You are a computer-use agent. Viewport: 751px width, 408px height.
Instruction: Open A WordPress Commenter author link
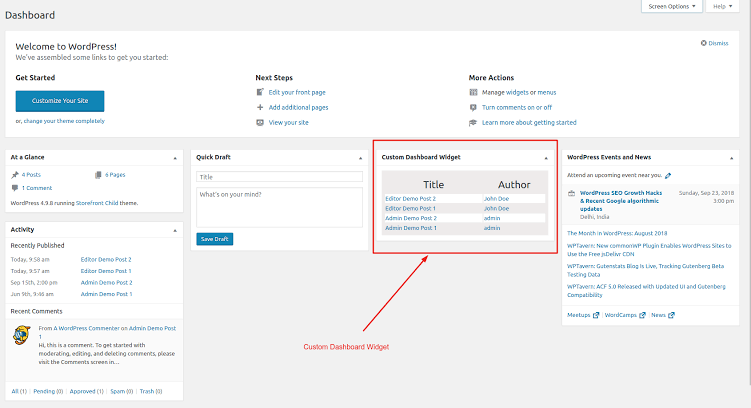click(x=86, y=329)
